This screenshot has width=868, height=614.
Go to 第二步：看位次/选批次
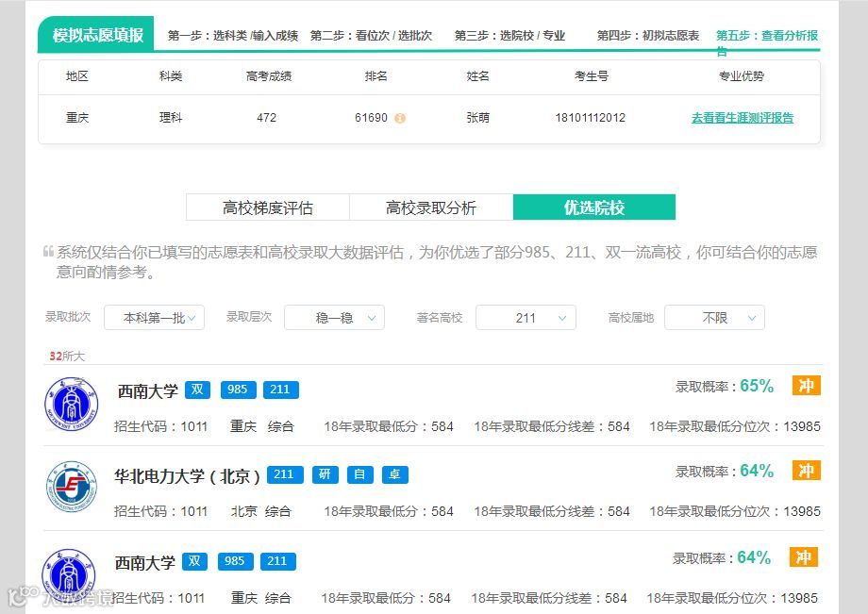pyautogui.click(x=371, y=36)
